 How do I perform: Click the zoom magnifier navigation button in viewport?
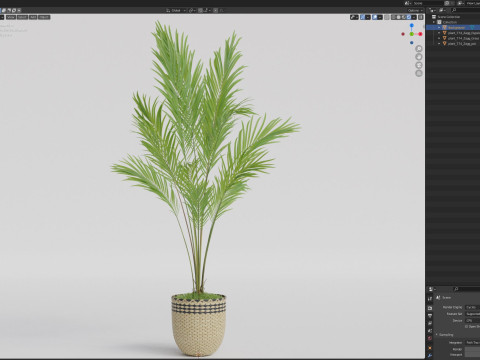419,49
